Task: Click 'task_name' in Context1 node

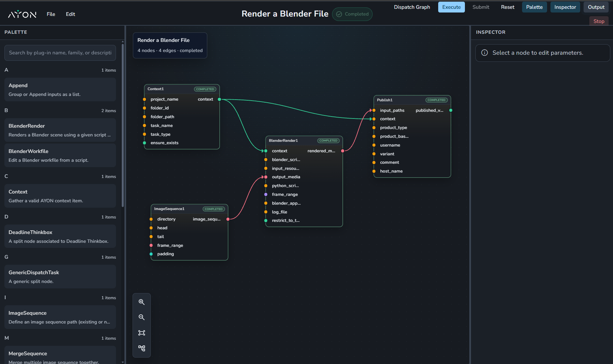Action: coord(162,126)
